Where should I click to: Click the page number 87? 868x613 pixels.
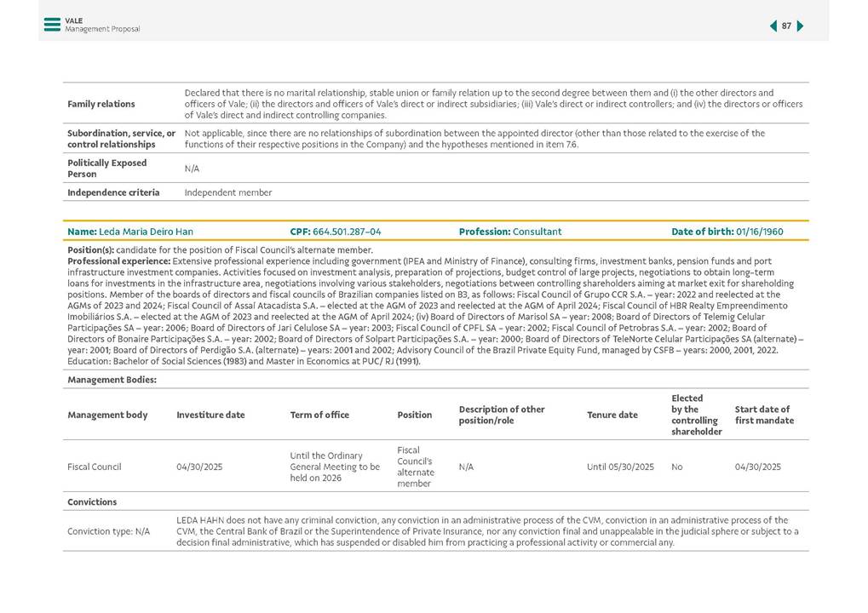point(786,26)
